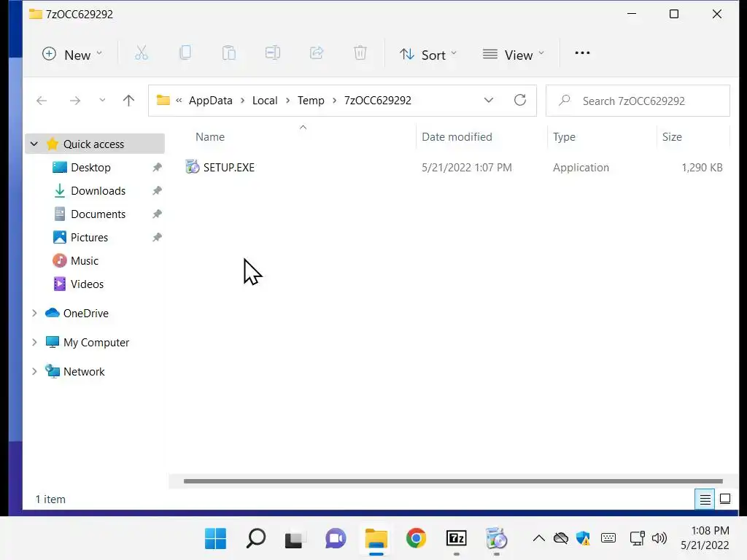Select the SETUP.EXE file

click(228, 167)
